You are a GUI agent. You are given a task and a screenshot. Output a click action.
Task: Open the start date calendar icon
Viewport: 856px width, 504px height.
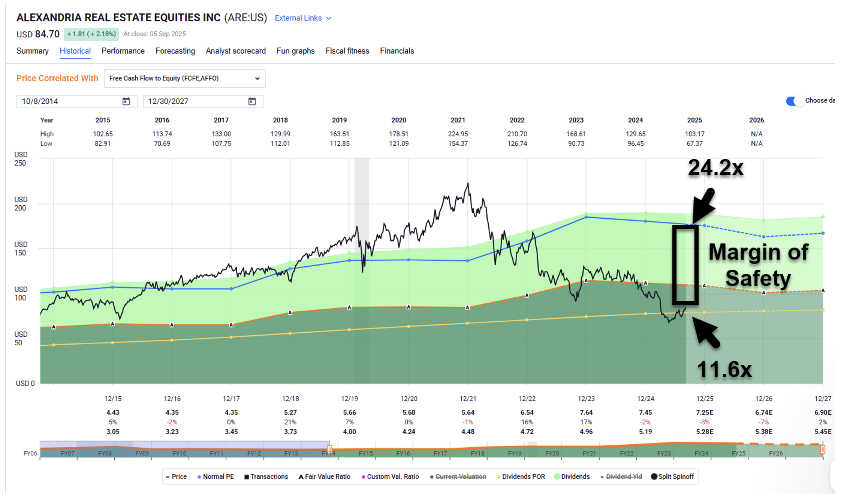pos(126,102)
